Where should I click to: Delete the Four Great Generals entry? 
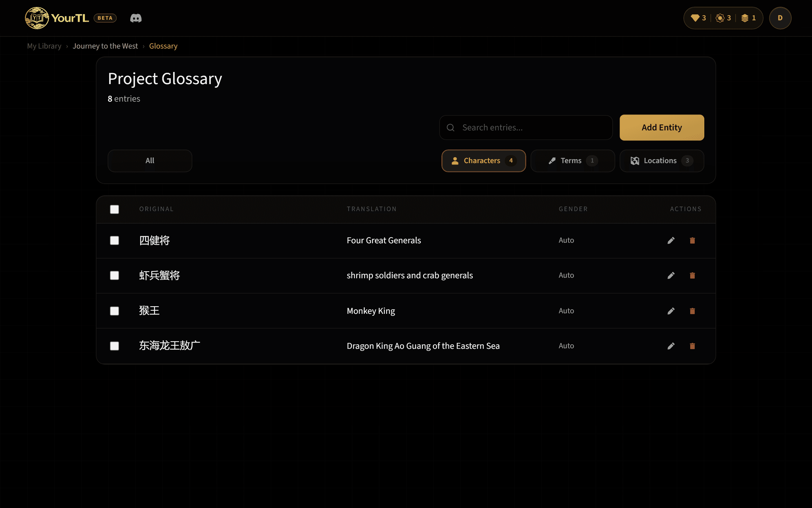pyautogui.click(x=692, y=240)
